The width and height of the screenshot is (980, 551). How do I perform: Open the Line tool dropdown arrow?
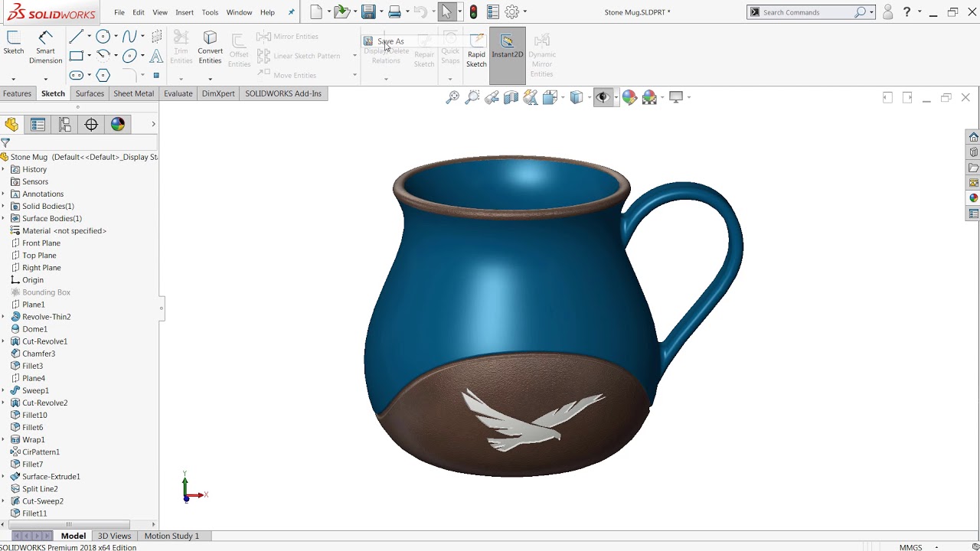[x=89, y=36]
